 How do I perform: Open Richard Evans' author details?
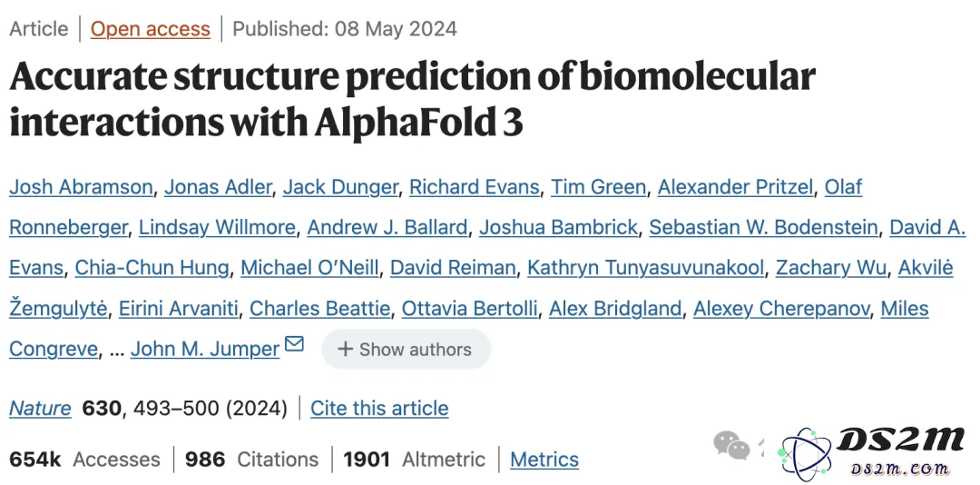[x=474, y=186]
